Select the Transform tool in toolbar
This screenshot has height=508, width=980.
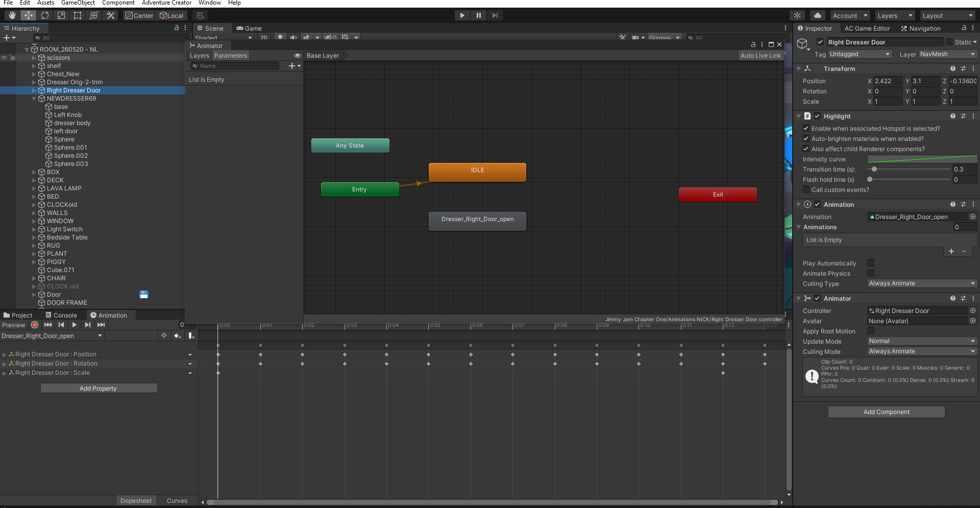pos(94,15)
